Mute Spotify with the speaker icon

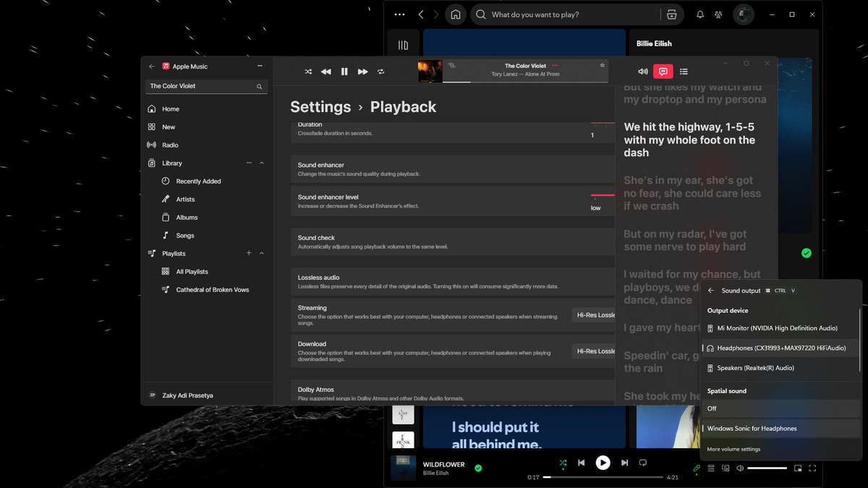coord(739,468)
